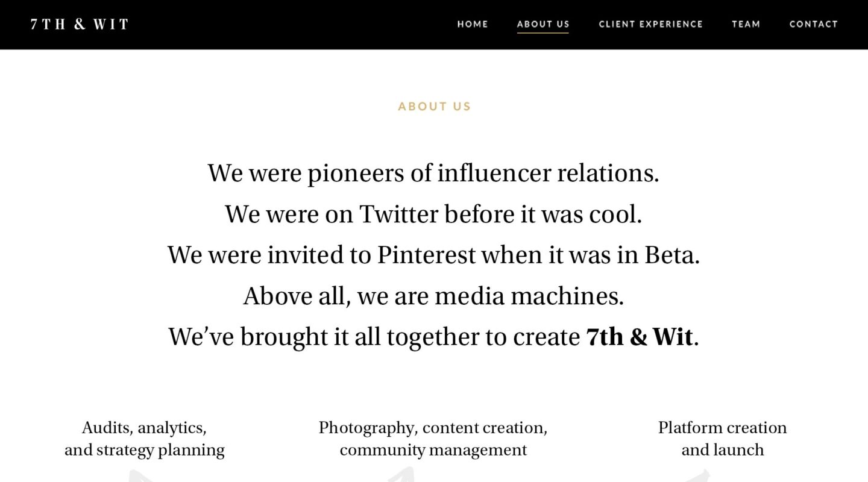This screenshot has width=868, height=482.
Task: Click the underline beneath ABOUT US nav item
Action: (543, 33)
